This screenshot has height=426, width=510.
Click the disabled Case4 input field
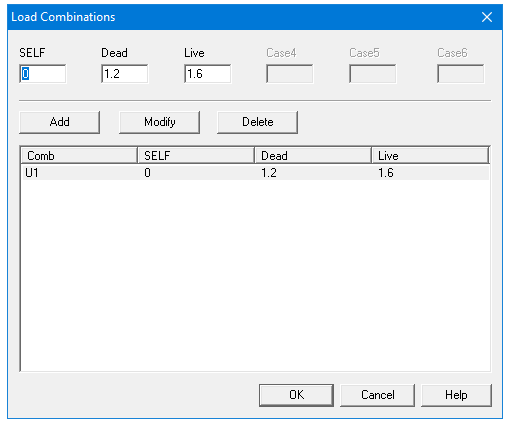[x=290, y=74]
